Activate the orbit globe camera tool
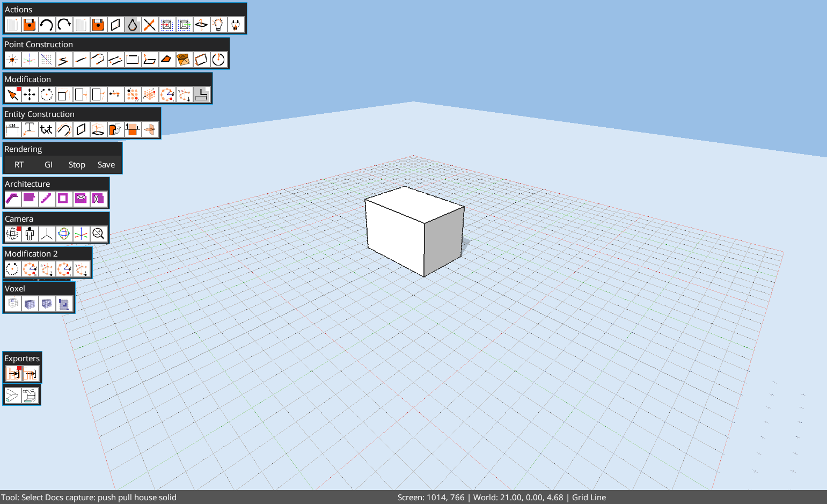Screen dimensions: 827x504 12,234
